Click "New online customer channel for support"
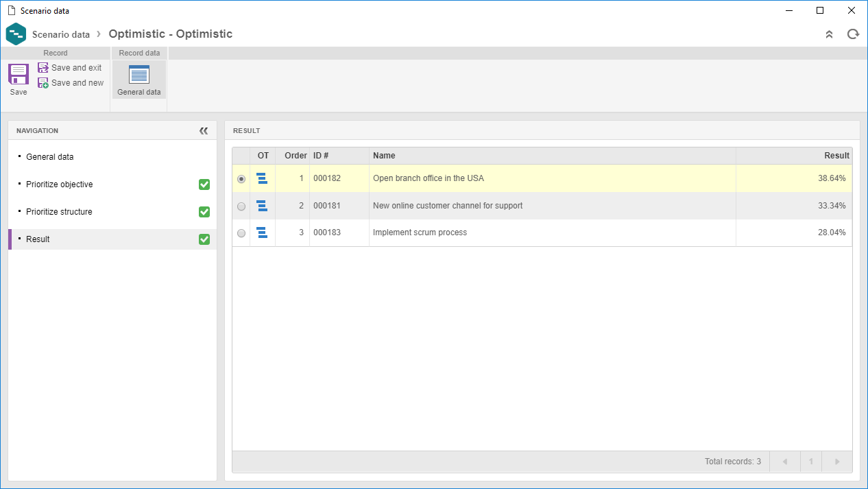The width and height of the screenshot is (868, 489). pos(448,206)
